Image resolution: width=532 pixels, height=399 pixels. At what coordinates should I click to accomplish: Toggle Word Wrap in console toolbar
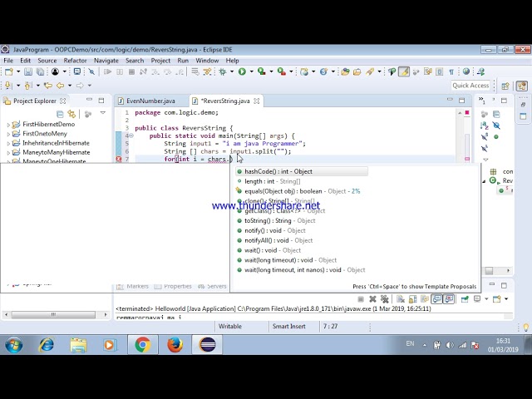pyautogui.click(x=425, y=299)
